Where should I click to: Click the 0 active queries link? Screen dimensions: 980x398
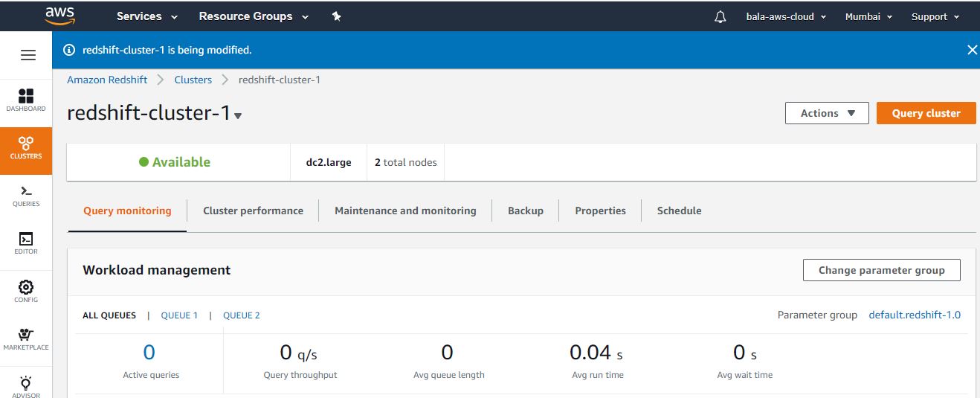pyautogui.click(x=149, y=352)
